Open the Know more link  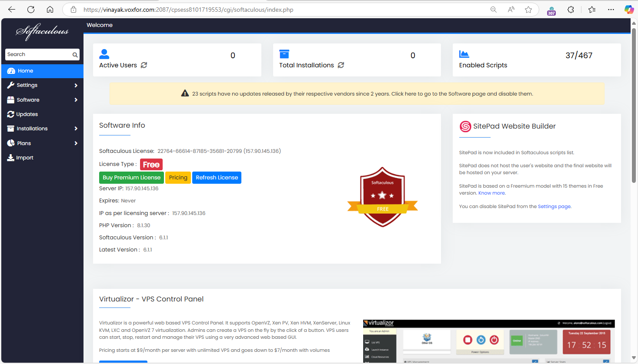coord(491,192)
